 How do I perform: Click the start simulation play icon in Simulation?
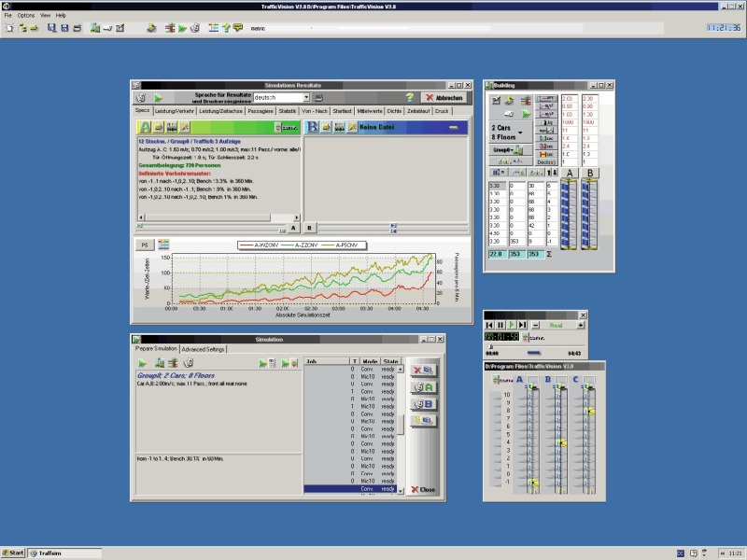(x=142, y=363)
